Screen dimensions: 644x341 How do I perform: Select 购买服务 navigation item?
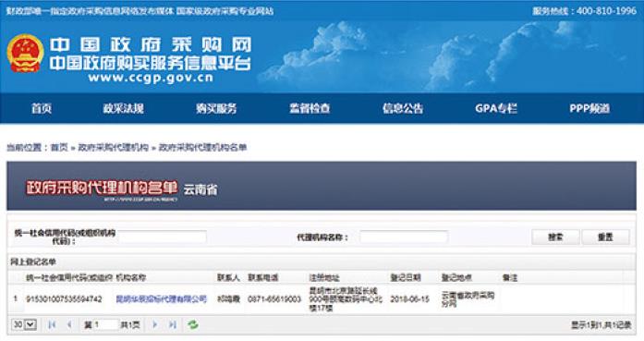click(216, 108)
